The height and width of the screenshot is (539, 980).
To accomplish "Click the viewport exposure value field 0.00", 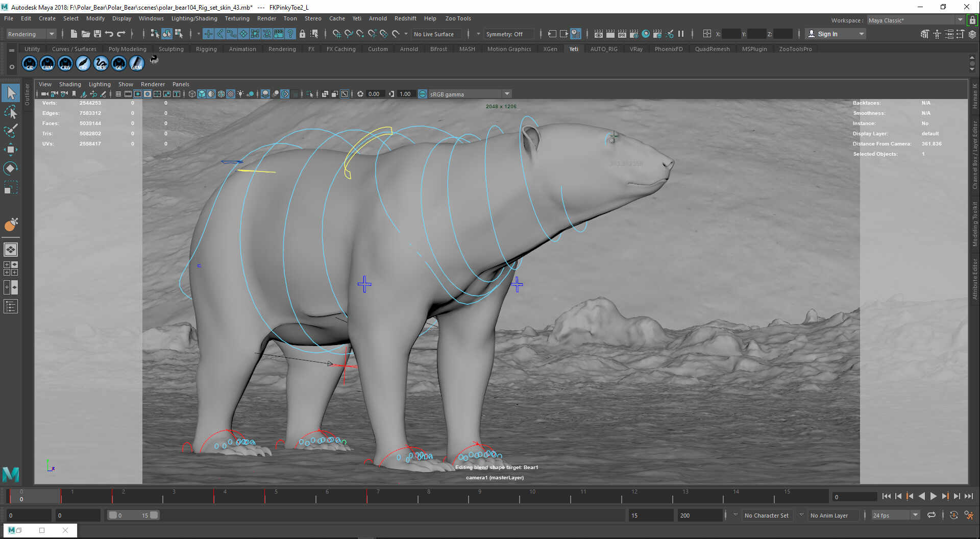I will [x=375, y=94].
